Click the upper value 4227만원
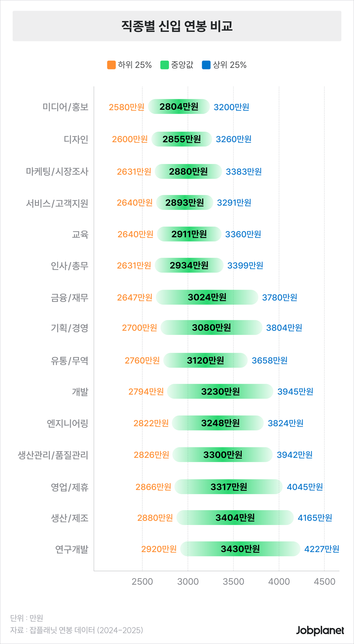Screen dimensions: 354x644 (322, 549)
